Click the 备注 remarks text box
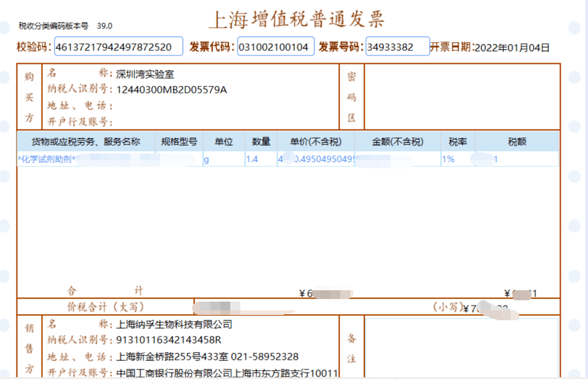The width and height of the screenshot is (588, 385). click(x=461, y=347)
